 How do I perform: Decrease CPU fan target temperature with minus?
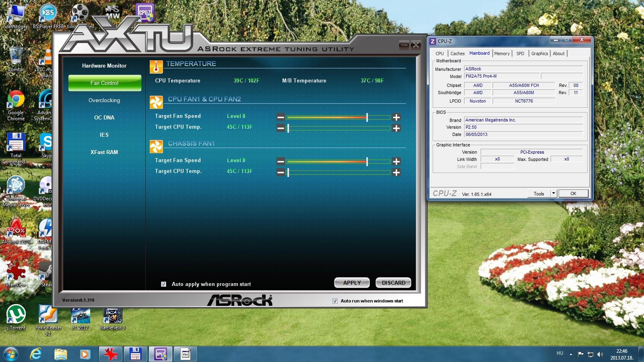[281, 128]
